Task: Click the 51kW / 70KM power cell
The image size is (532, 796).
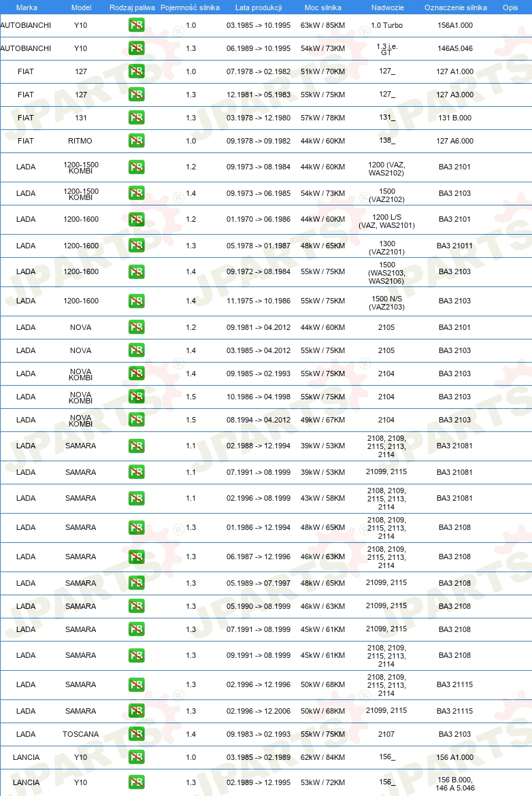Action: (323, 71)
